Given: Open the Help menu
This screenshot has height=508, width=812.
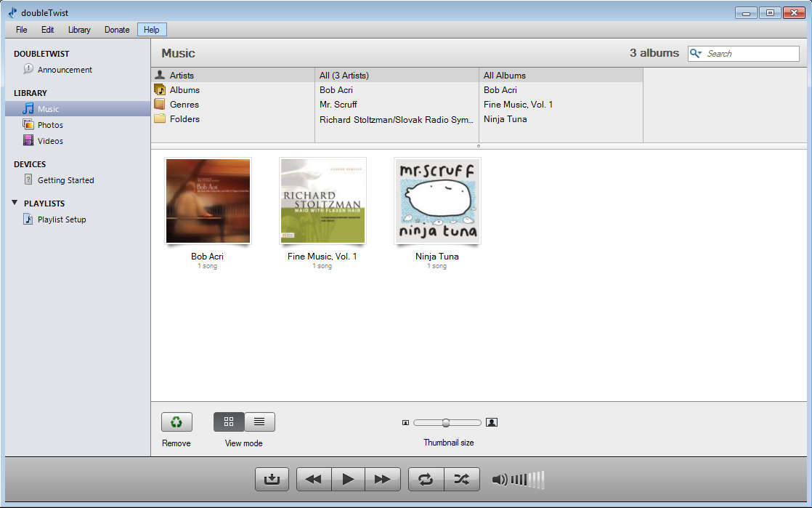Looking at the screenshot, I should 152,30.
